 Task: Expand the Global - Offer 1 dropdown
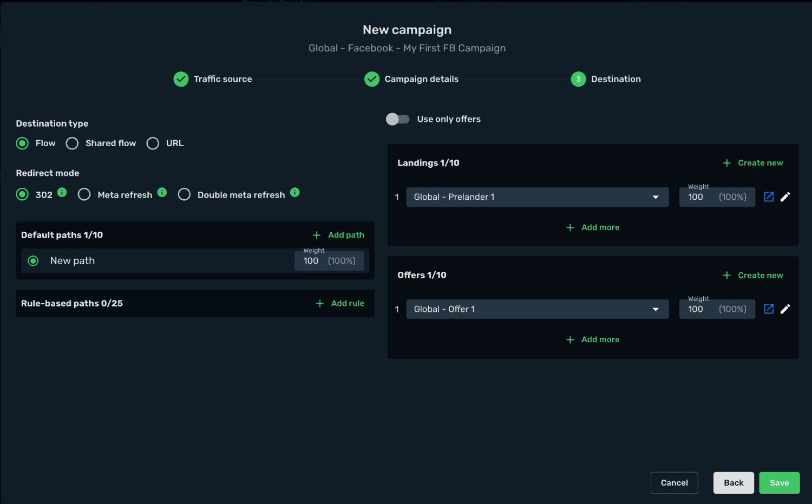(538, 309)
